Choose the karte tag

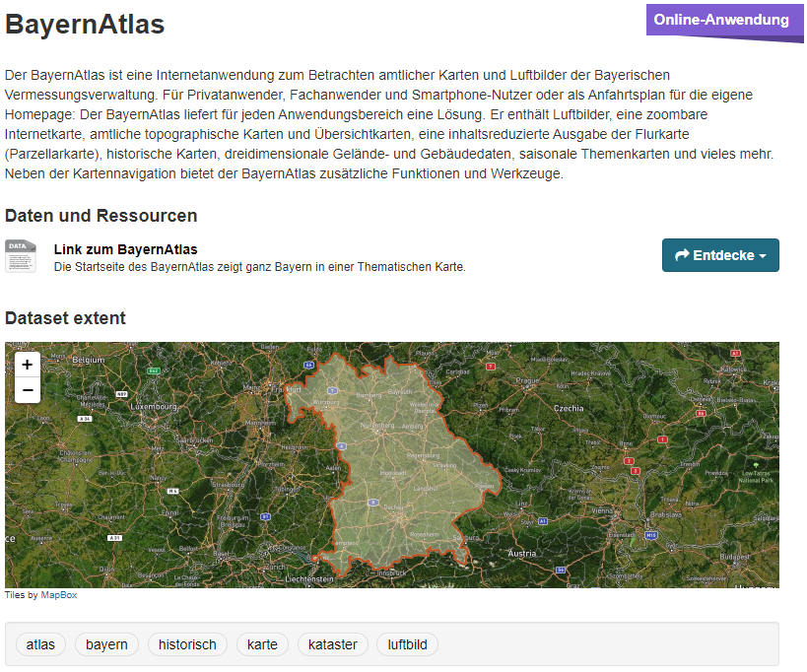(262, 644)
